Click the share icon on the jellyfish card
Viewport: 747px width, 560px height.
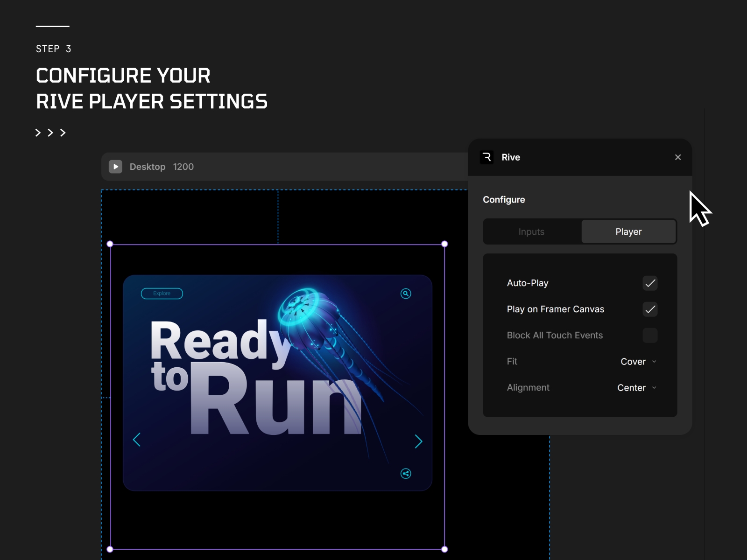pos(405,474)
